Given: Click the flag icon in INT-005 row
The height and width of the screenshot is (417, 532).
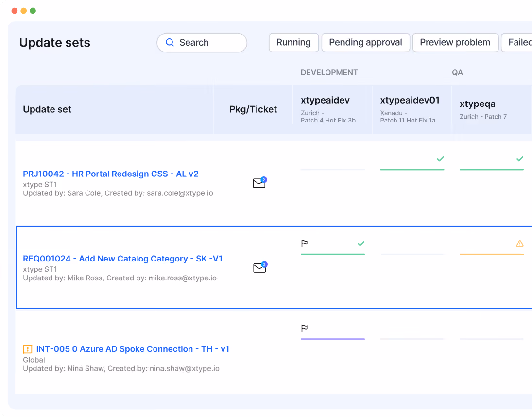Looking at the screenshot, I should 304,328.
